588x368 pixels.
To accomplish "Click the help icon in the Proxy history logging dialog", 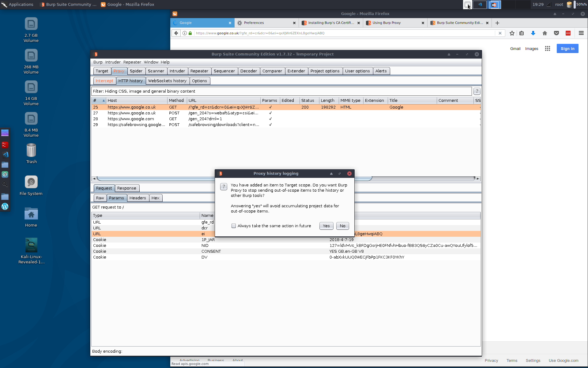I will [x=223, y=186].
